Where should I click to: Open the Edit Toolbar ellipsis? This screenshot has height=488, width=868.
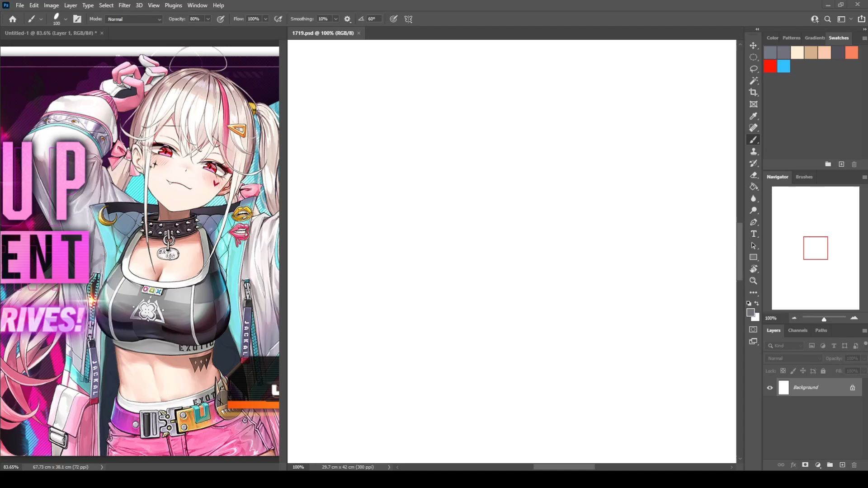[754, 293]
